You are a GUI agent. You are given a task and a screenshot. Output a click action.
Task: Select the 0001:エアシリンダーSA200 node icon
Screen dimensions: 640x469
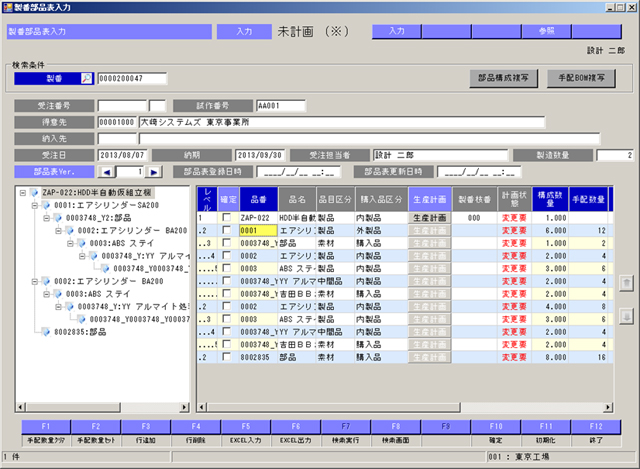[46, 205]
